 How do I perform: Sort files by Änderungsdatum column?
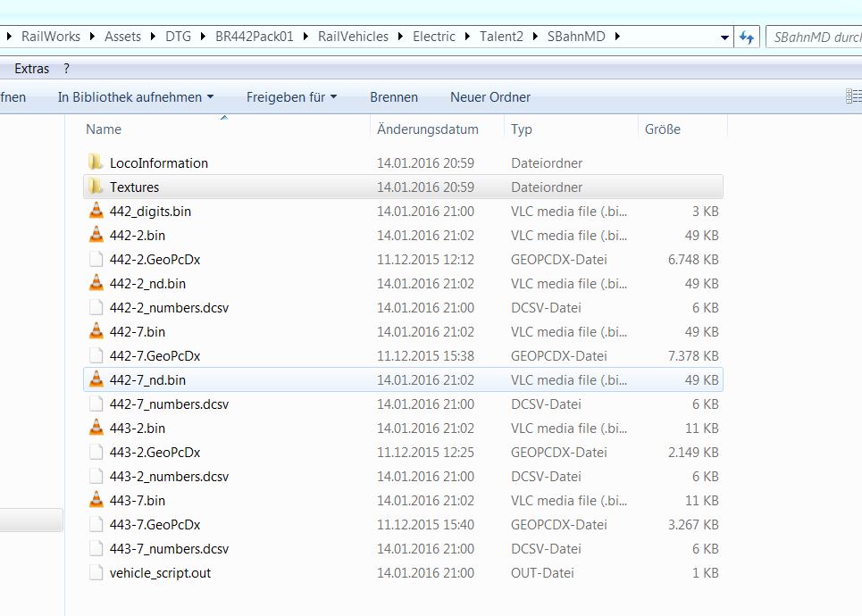coord(427,129)
